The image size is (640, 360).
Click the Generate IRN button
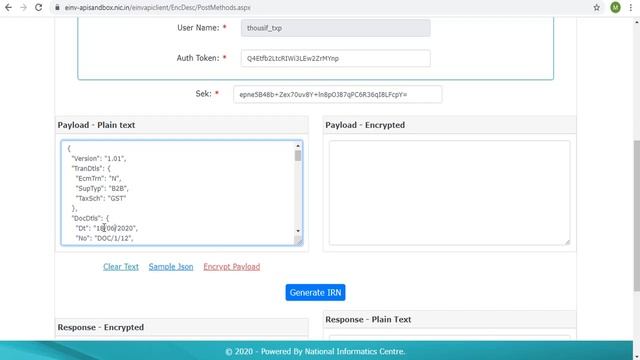pyautogui.click(x=315, y=292)
